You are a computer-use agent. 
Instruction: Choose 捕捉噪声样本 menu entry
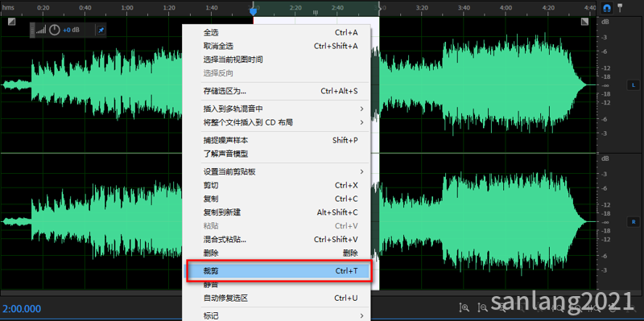pyautogui.click(x=276, y=140)
